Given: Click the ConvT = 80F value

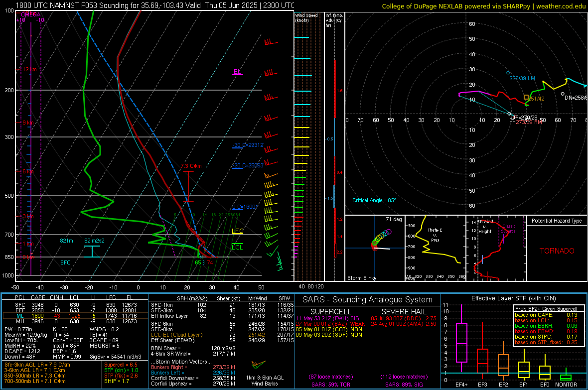Looking at the screenshot, I should pos(68,341).
